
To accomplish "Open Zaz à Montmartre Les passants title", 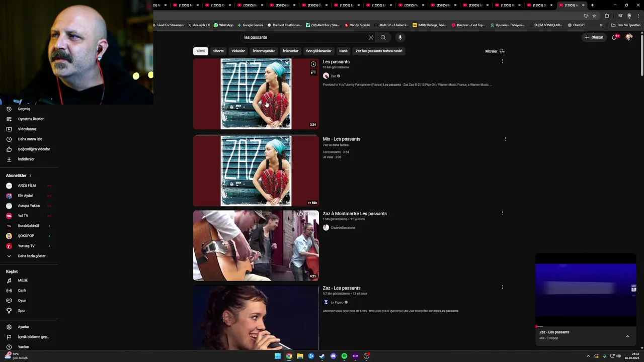I will pos(355,214).
